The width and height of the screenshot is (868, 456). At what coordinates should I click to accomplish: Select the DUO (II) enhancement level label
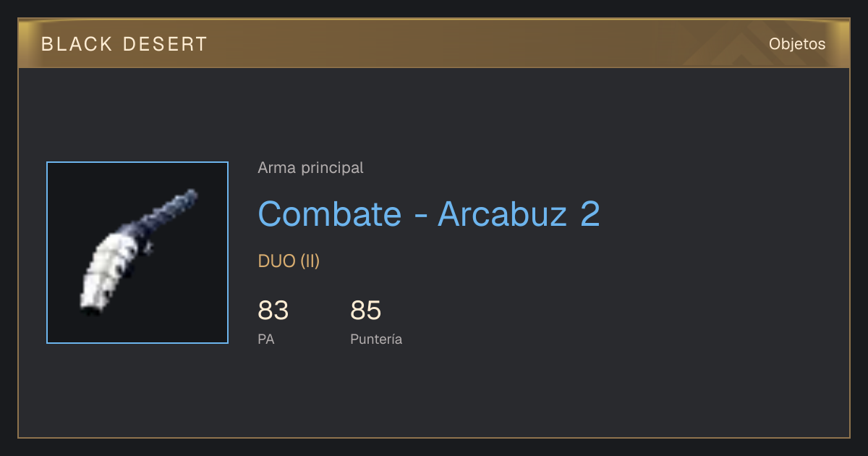click(x=289, y=261)
